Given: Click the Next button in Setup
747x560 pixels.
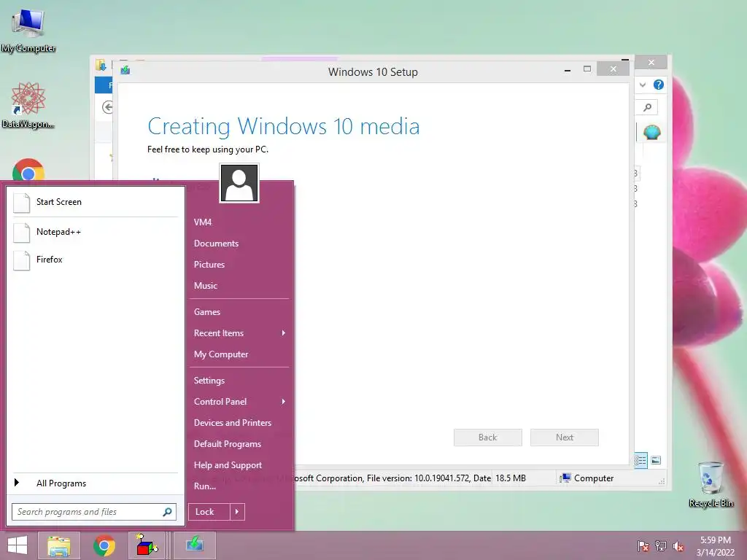Looking at the screenshot, I should click(565, 437).
